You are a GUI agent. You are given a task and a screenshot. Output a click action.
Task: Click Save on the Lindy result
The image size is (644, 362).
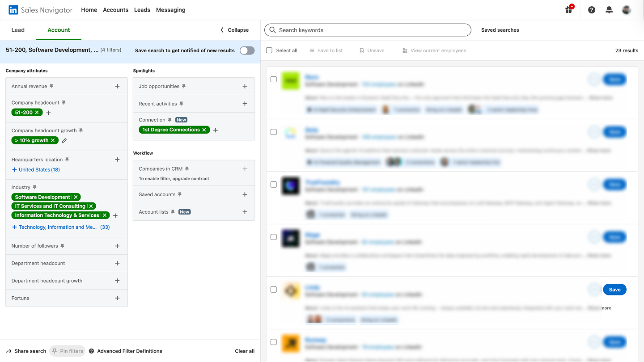pos(614,289)
